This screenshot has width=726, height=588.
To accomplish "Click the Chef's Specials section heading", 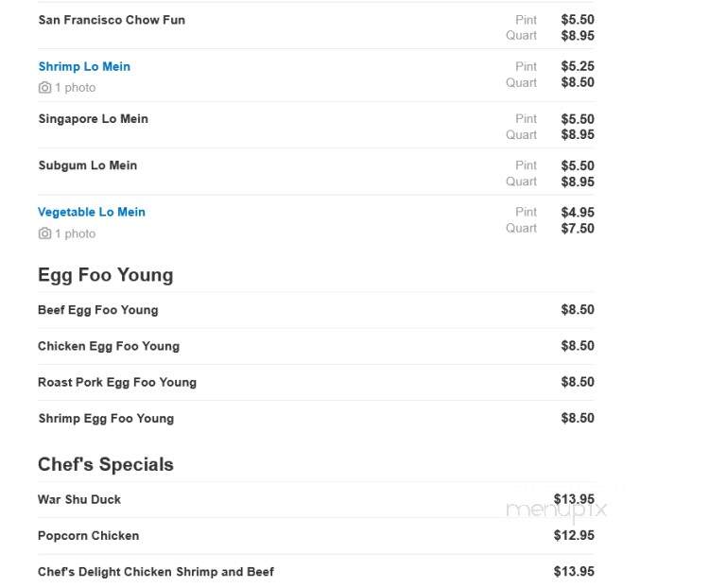I will (106, 464).
